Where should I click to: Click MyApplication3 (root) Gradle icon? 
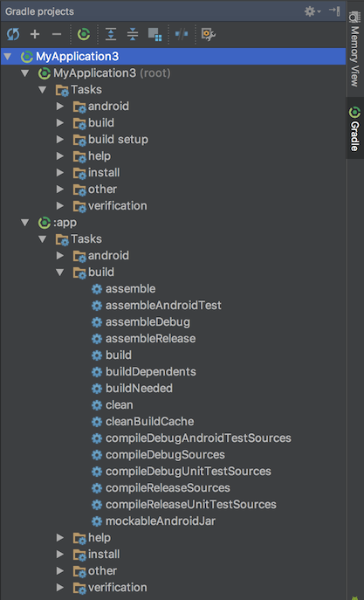(45, 72)
